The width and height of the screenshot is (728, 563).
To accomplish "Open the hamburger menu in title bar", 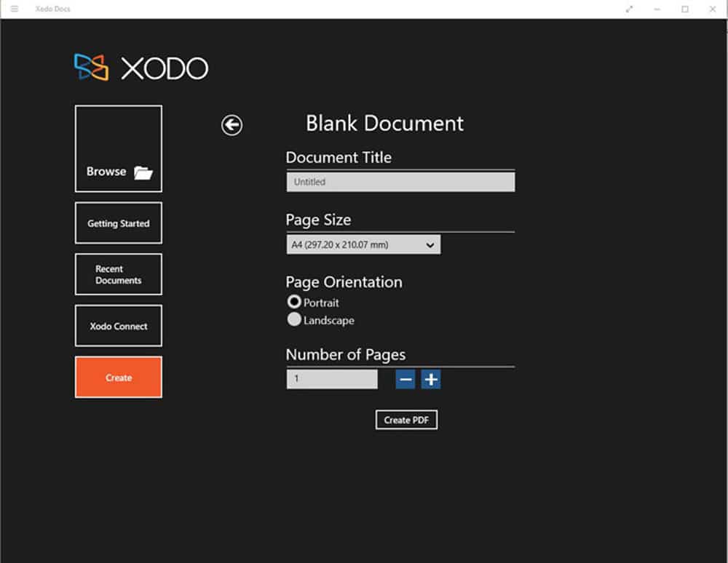I will pyautogui.click(x=15, y=9).
